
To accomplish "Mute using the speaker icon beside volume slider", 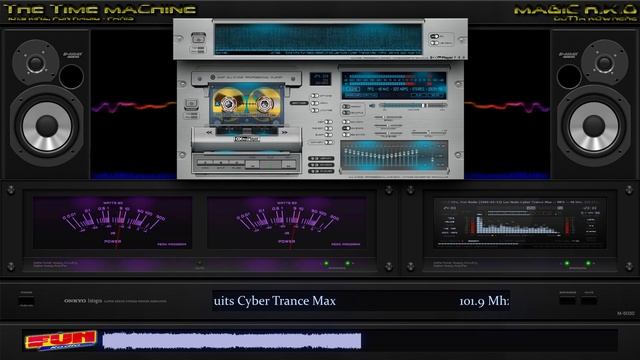I will coord(372,106).
